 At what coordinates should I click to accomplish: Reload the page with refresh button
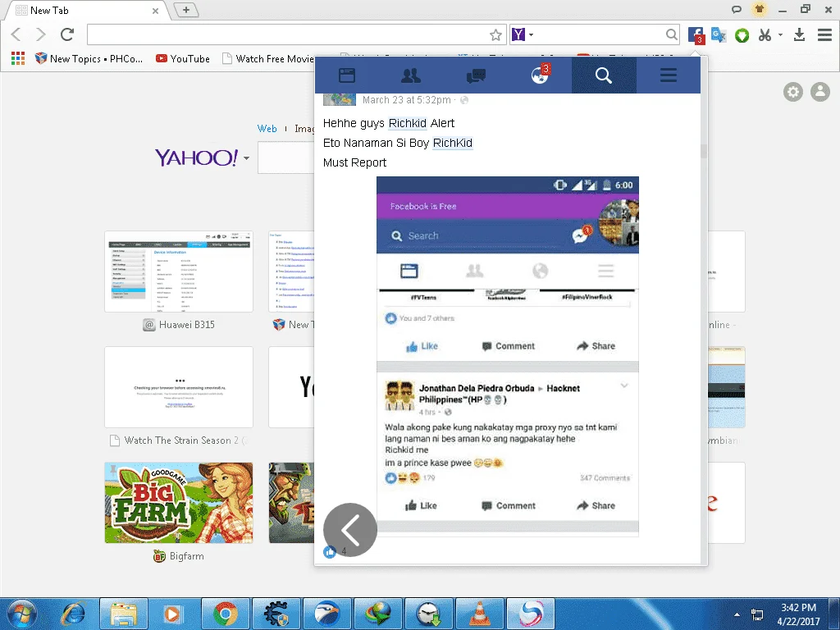point(67,34)
